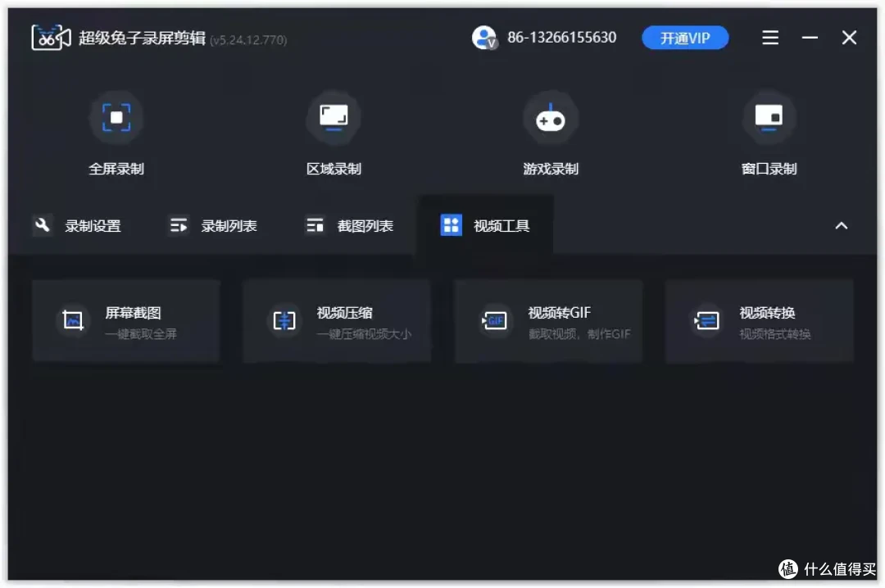885x588 pixels.
Task: Click the 开通VIP button
Action: (x=684, y=38)
